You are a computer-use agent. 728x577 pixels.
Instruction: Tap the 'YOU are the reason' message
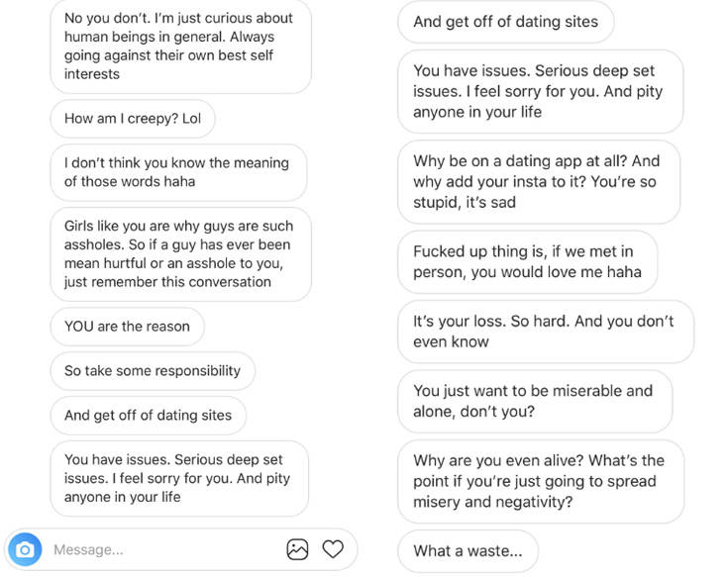(x=127, y=327)
